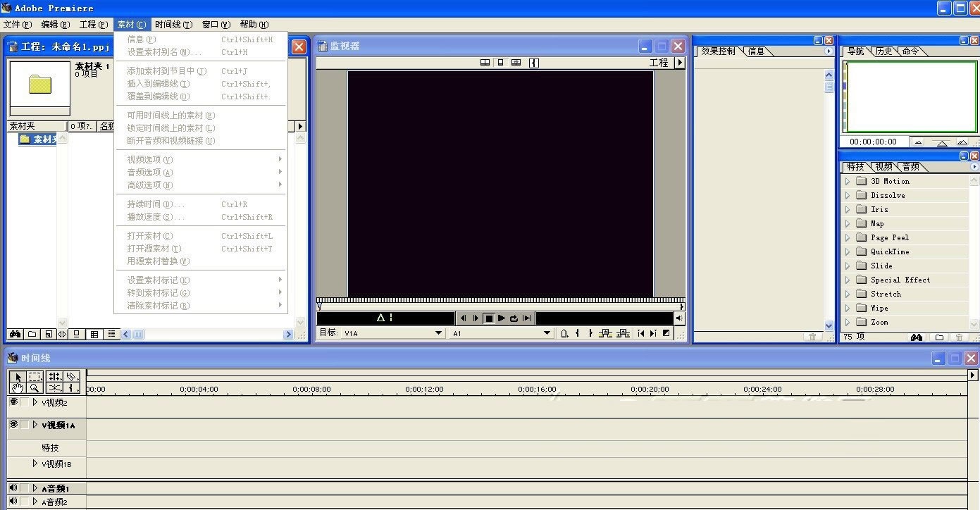Step one frame back in monitor

(463, 318)
